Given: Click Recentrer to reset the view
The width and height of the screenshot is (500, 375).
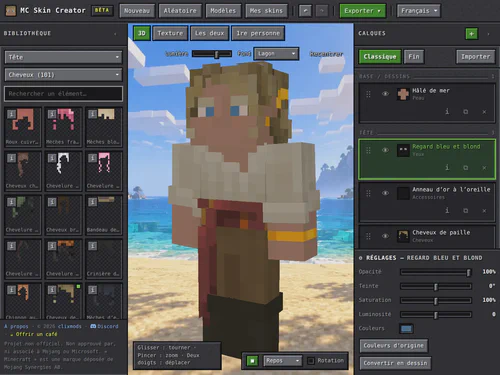Looking at the screenshot, I should coord(326,54).
